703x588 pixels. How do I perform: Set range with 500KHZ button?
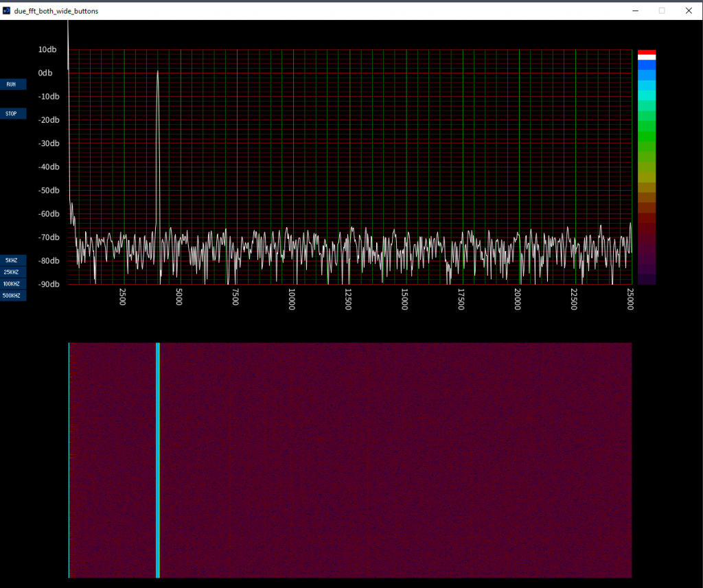point(13,296)
